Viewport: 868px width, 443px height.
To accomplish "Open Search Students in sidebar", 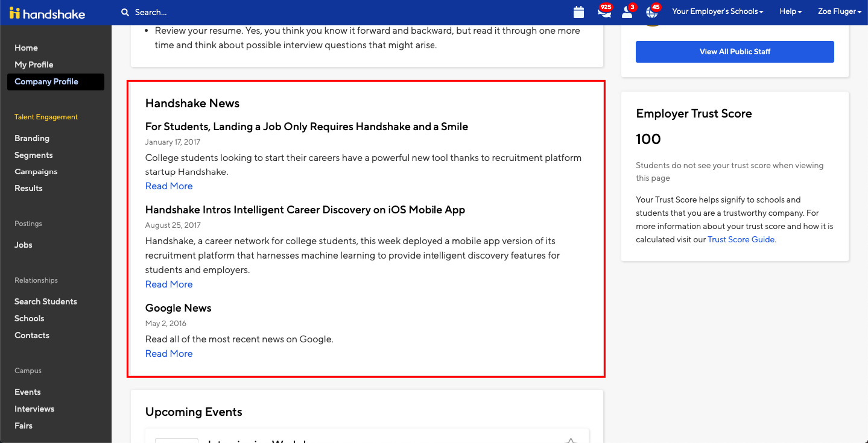I will click(46, 301).
